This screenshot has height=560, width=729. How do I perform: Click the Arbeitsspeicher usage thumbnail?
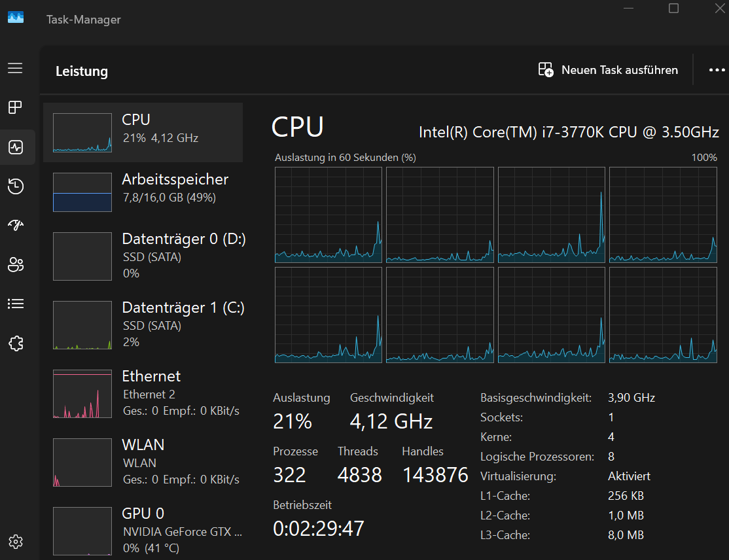(x=82, y=192)
